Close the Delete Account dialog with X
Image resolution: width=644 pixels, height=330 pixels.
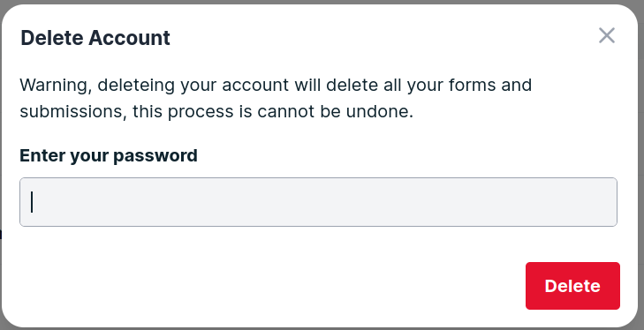coord(607,35)
